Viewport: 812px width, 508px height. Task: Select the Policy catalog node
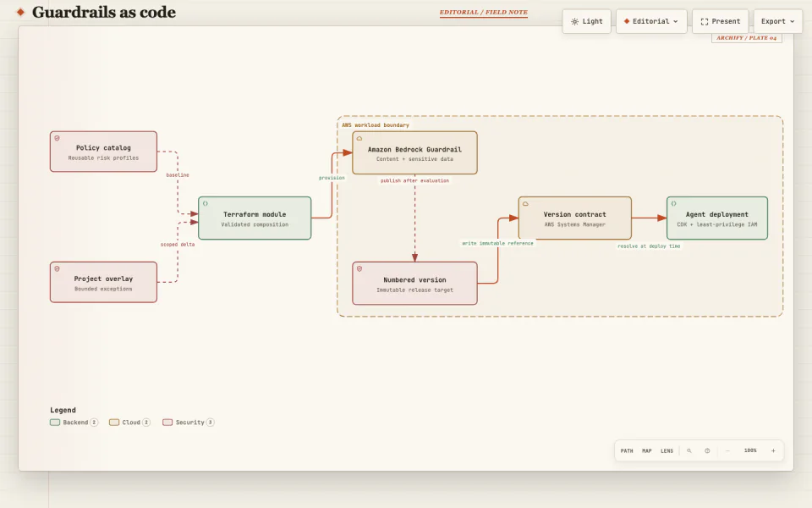(103, 152)
